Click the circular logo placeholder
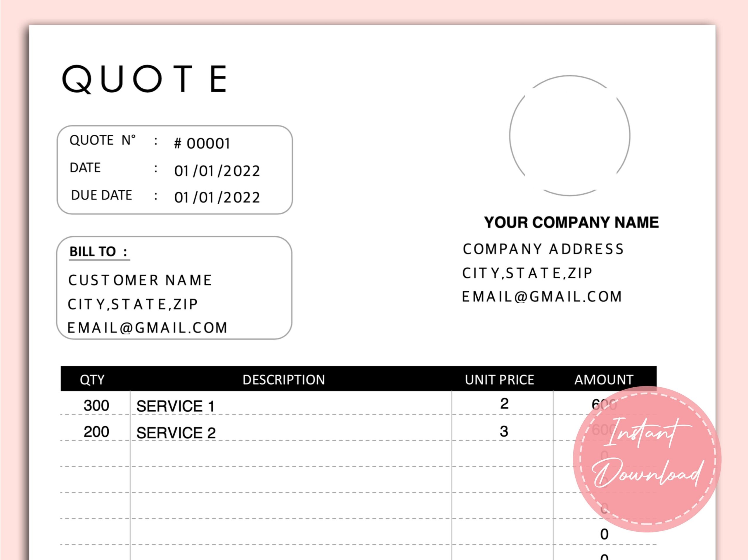This screenshot has height=560, width=748. coord(569,136)
